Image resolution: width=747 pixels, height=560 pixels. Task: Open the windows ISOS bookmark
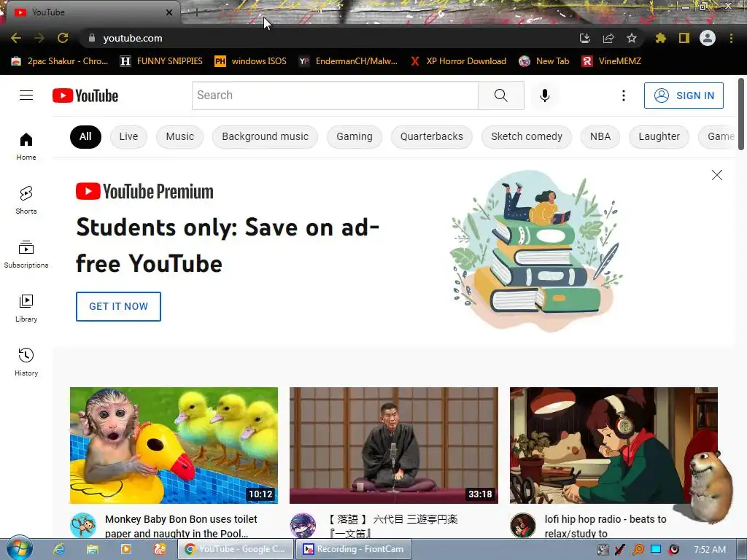(x=251, y=61)
